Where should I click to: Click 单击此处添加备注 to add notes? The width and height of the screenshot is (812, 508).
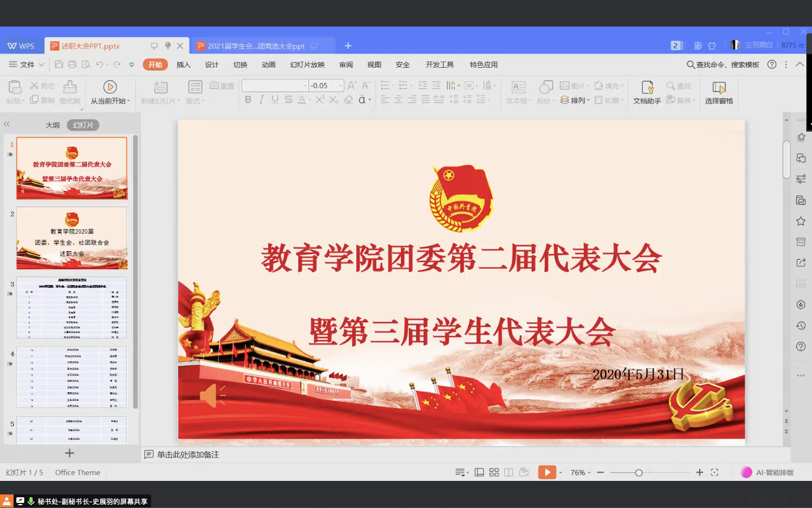point(188,454)
